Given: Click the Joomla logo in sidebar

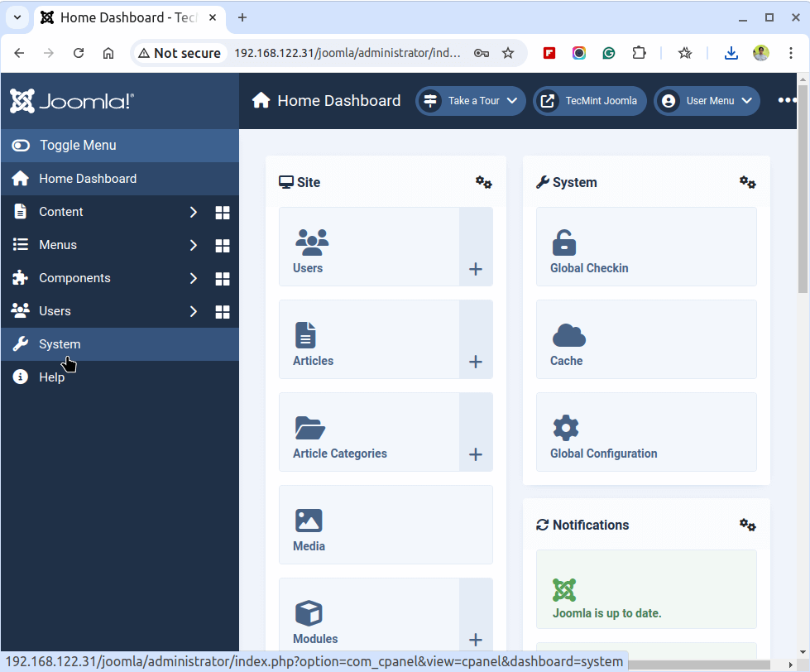Looking at the screenshot, I should tap(72, 101).
